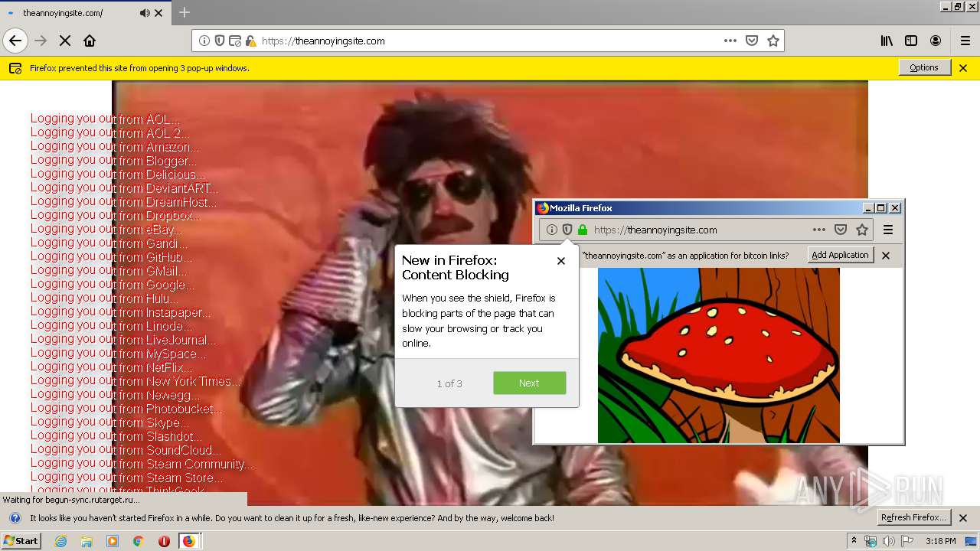Image resolution: width=980 pixels, height=551 pixels.
Task: Click 'Logging you out from NetFlix...' text
Action: tap(112, 367)
